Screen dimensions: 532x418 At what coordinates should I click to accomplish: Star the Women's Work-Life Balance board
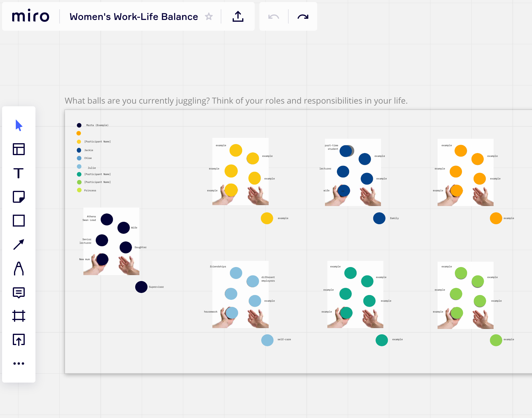pyautogui.click(x=209, y=16)
